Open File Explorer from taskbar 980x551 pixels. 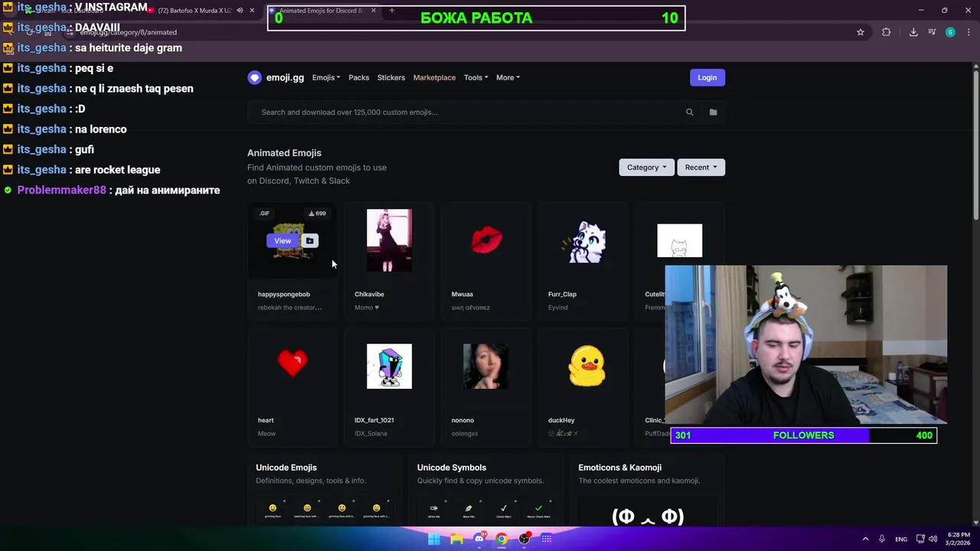point(456,539)
